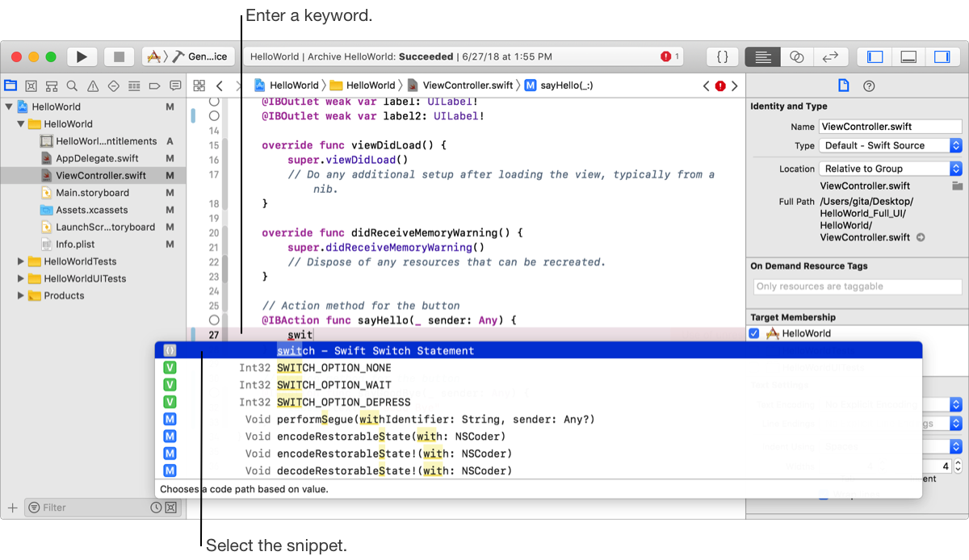969x560 pixels.
Task: Open the code snippet library button
Action: pyautogui.click(x=723, y=56)
